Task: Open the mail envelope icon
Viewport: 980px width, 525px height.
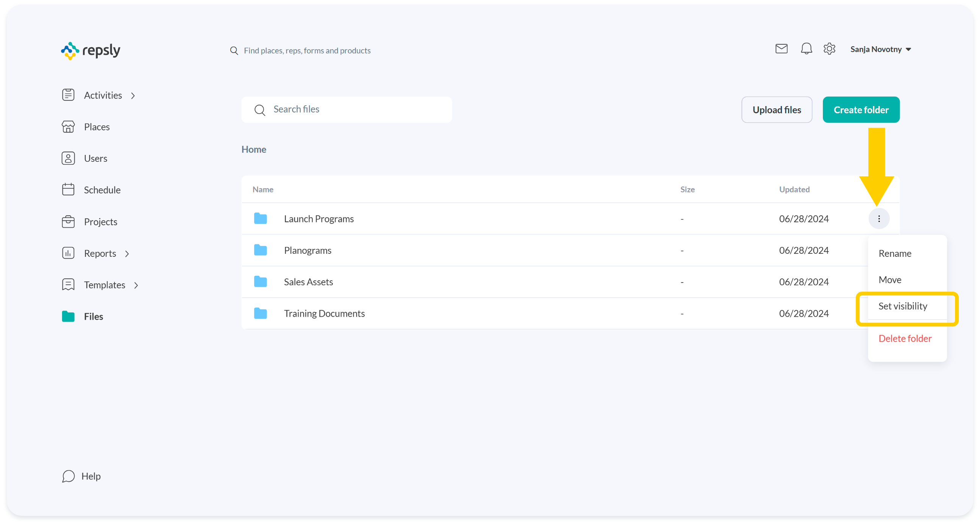Action: [781, 49]
